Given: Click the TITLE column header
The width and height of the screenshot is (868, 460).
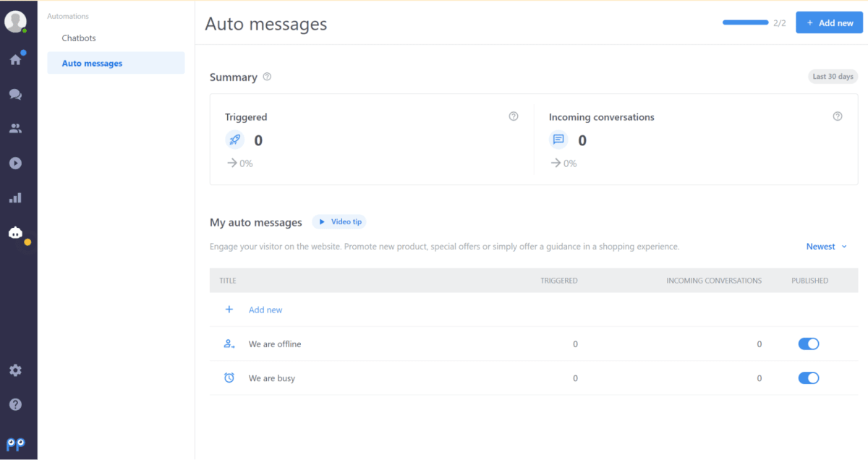Looking at the screenshot, I should tap(228, 281).
